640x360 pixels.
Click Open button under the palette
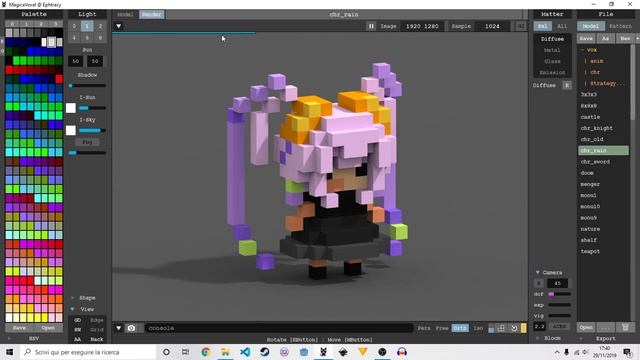point(48,328)
